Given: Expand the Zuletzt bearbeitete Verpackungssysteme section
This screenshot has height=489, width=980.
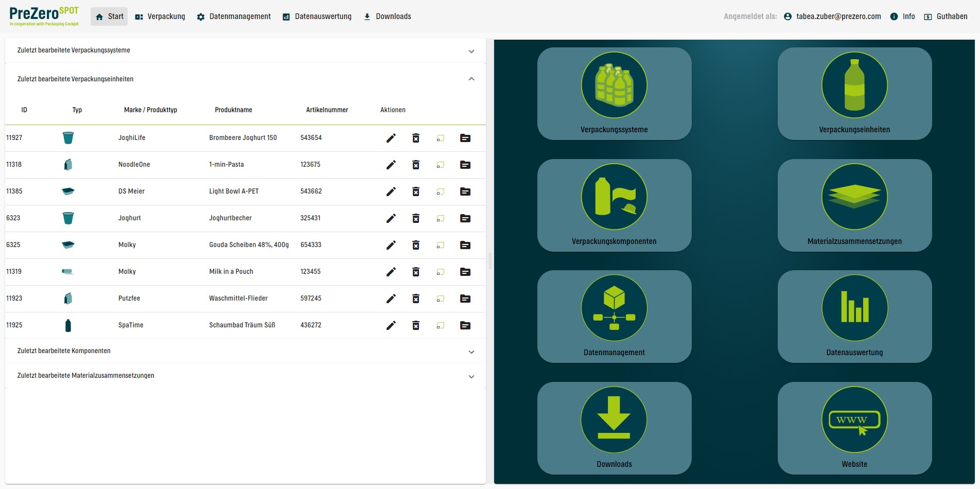Looking at the screenshot, I should [x=245, y=50].
